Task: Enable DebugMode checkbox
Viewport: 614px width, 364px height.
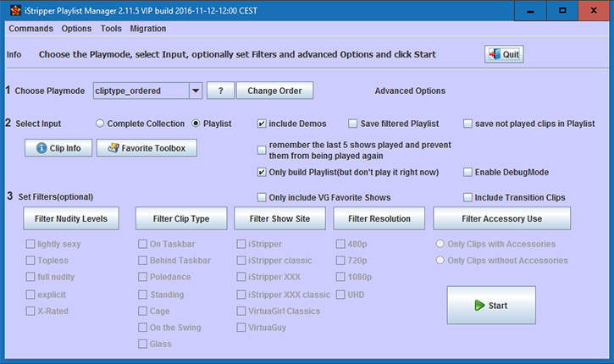Action: (x=467, y=172)
